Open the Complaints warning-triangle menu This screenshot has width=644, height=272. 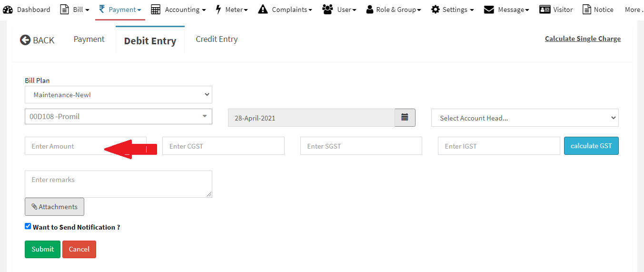tap(263, 10)
